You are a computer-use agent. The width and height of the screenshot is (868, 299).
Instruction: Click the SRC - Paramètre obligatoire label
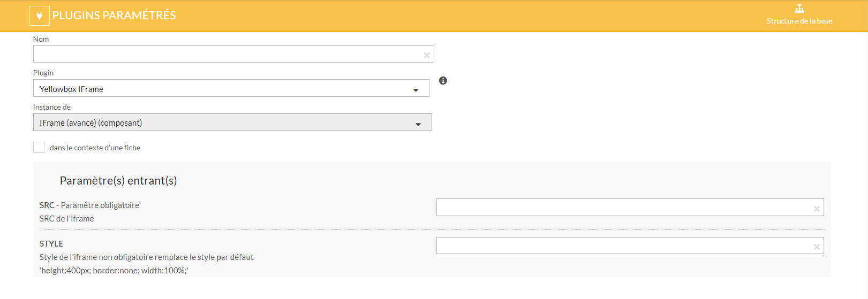coord(89,205)
